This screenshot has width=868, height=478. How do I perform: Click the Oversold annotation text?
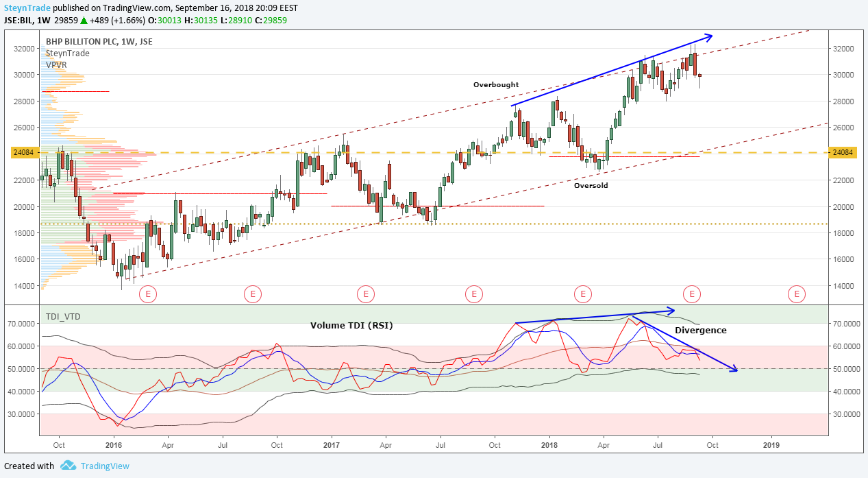(591, 186)
